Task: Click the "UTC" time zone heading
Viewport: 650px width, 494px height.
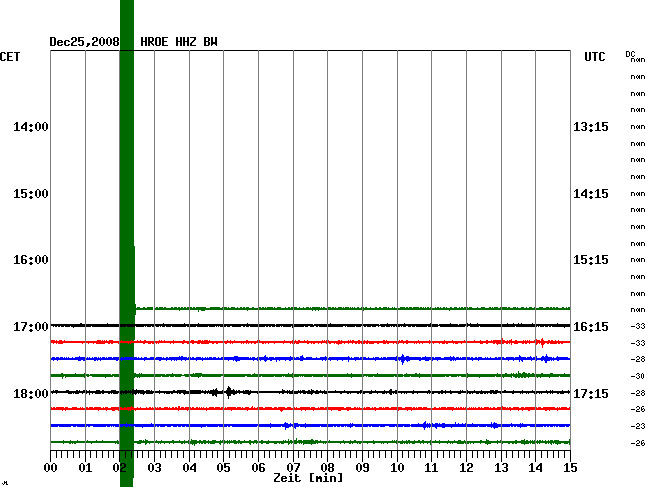Action: [594, 57]
